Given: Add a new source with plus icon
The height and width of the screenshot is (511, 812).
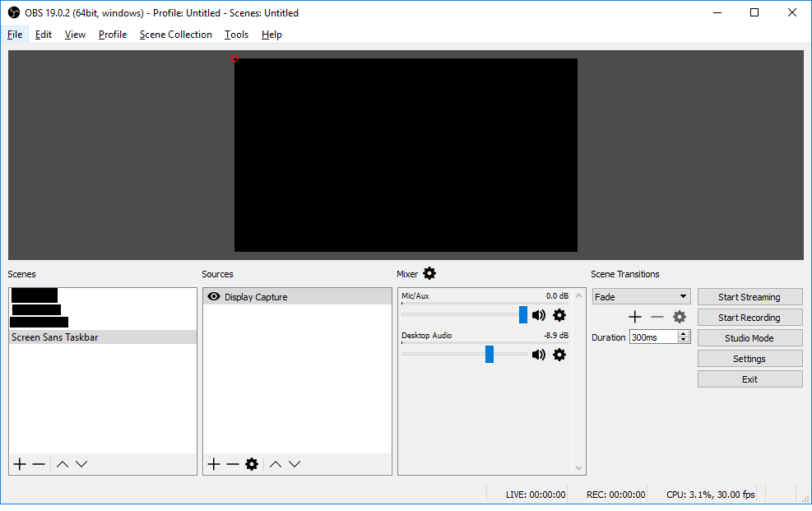Looking at the screenshot, I should [x=214, y=464].
